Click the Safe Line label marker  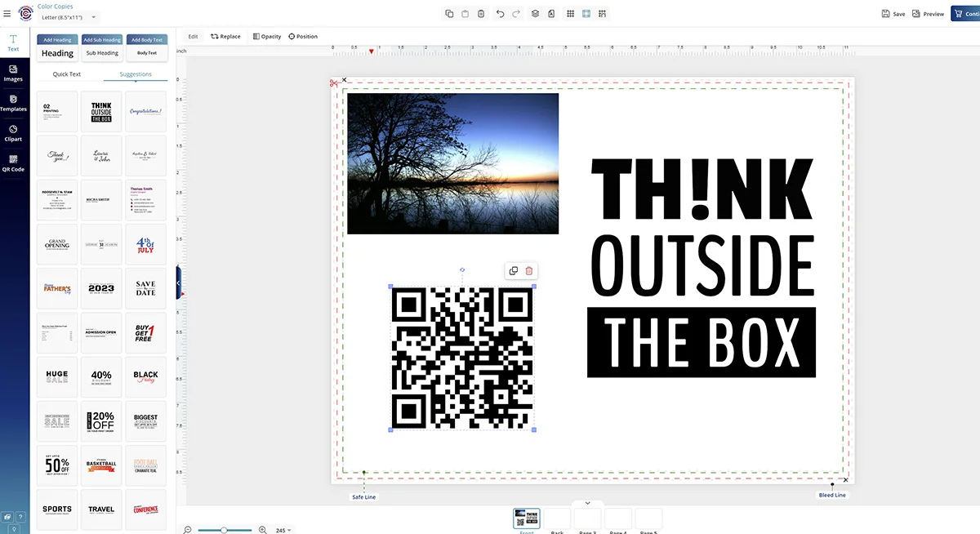(364, 496)
